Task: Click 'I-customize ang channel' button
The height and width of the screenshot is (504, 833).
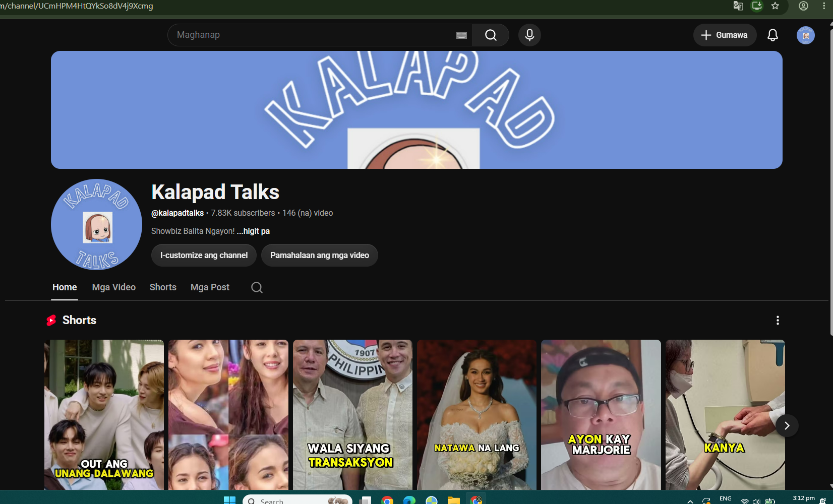Action: (204, 256)
